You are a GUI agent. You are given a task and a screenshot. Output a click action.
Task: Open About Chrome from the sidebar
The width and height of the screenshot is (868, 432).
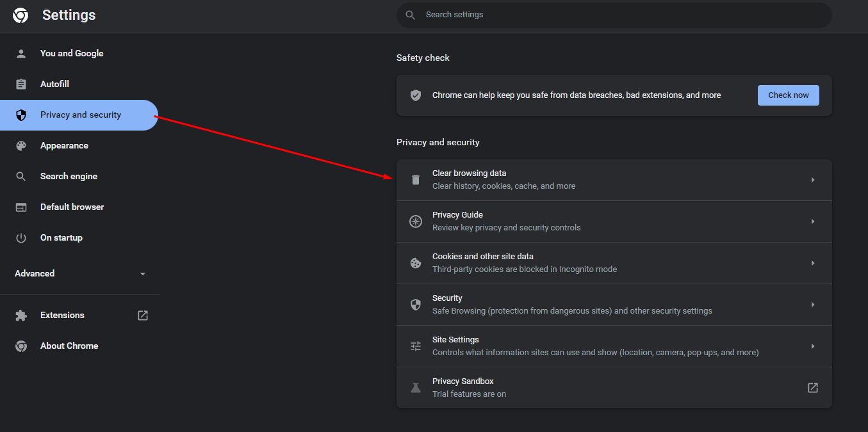tap(79, 346)
